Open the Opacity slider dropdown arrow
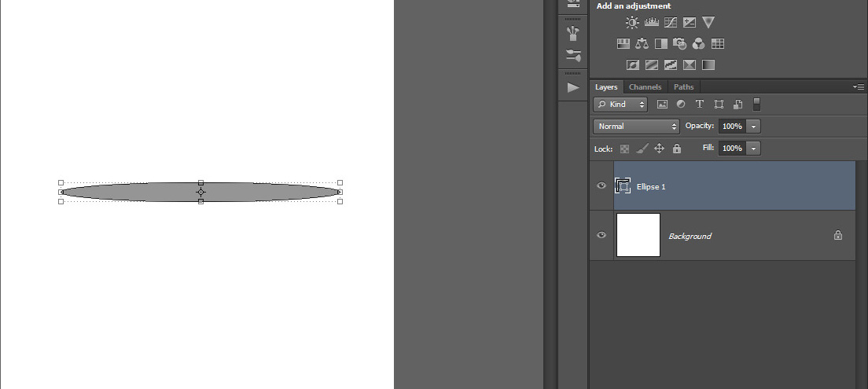Screen dimensions: 868x389 [x=754, y=126]
